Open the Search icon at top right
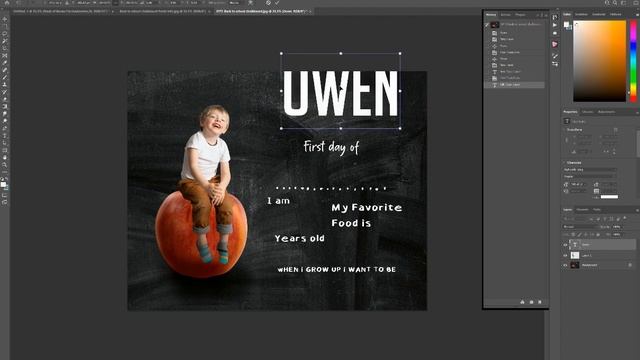This screenshot has width=640, height=360. click(615, 3)
